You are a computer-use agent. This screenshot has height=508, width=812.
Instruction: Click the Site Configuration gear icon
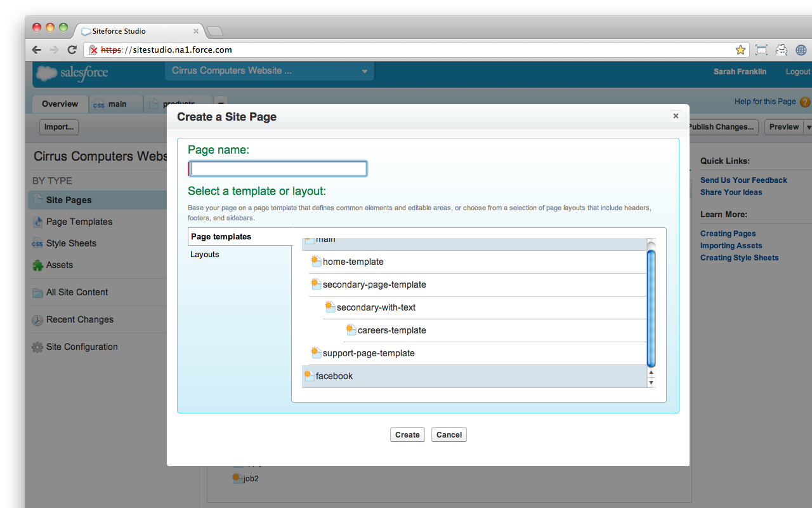pyautogui.click(x=37, y=347)
